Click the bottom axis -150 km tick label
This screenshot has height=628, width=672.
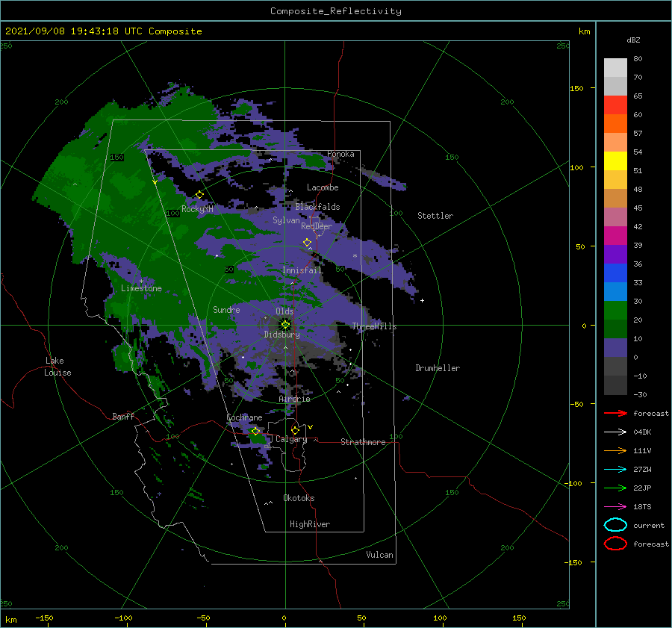[44, 618]
